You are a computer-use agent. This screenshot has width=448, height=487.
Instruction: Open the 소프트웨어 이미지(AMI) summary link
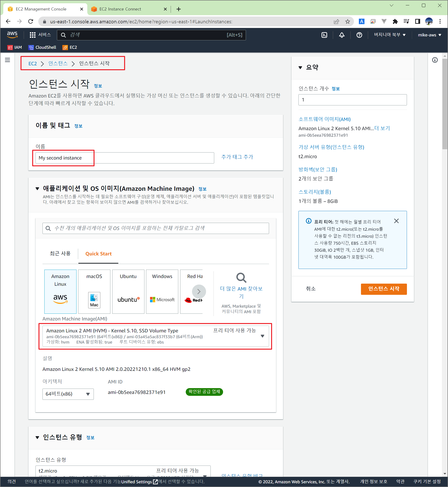(x=324, y=119)
